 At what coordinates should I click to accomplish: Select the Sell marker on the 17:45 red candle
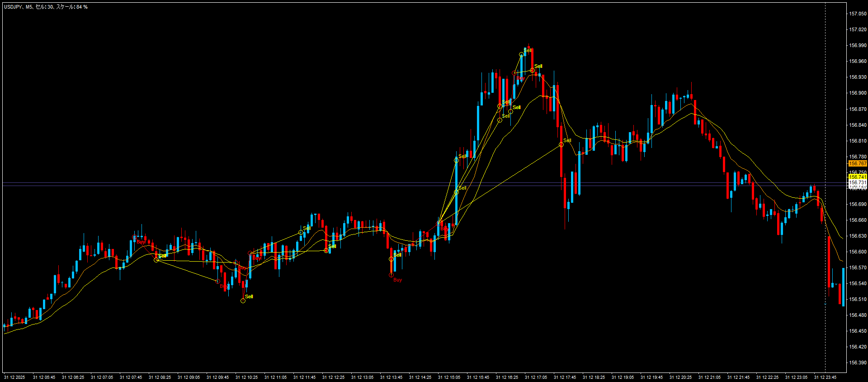coord(561,144)
